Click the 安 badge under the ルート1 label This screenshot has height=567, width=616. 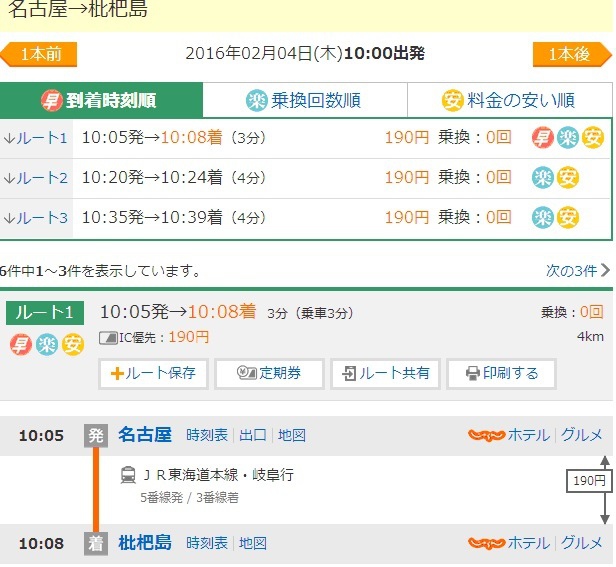(x=73, y=345)
